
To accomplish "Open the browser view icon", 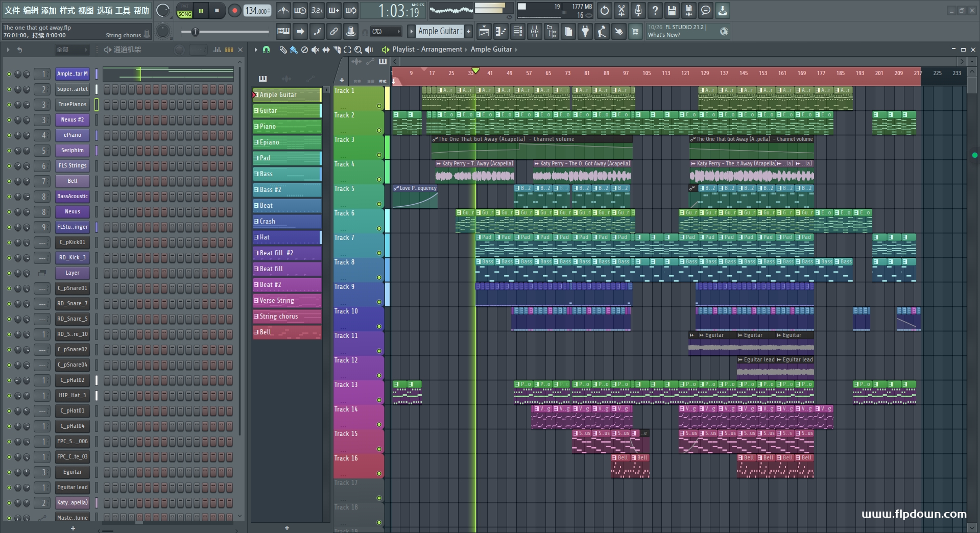I will [552, 32].
